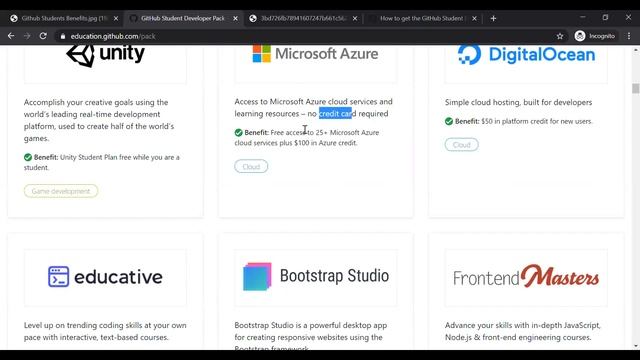Select the Cloud tag on Microsoft Azure card

tap(251, 167)
